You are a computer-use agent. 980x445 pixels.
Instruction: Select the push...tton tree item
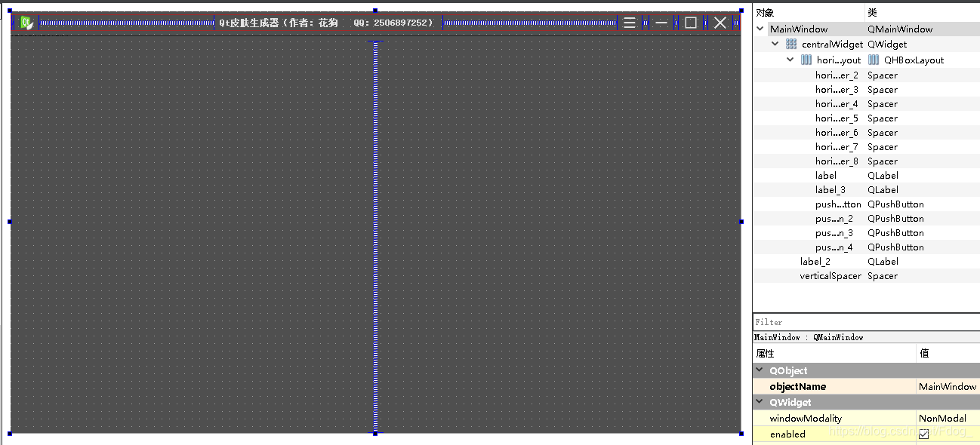point(838,204)
